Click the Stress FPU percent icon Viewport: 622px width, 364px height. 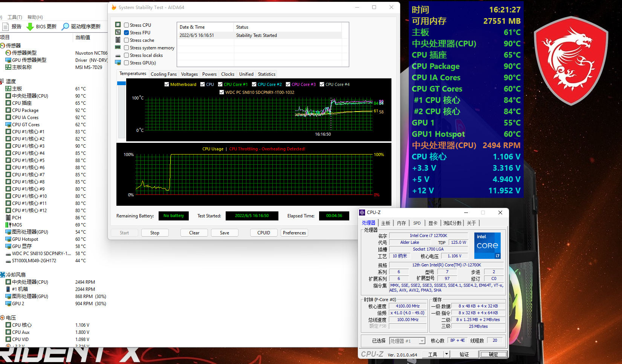coord(118,32)
